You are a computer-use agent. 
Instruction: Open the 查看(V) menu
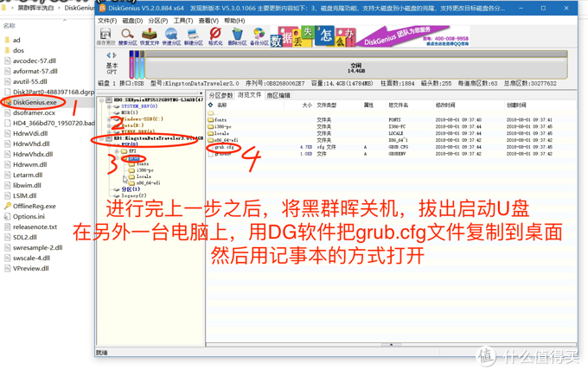pyautogui.click(x=208, y=21)
